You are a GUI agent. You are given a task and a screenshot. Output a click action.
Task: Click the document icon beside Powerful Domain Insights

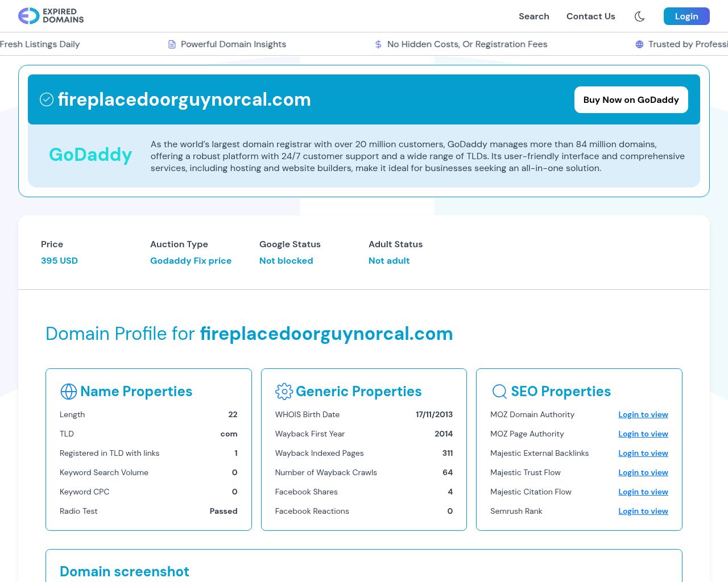(172, 44)
